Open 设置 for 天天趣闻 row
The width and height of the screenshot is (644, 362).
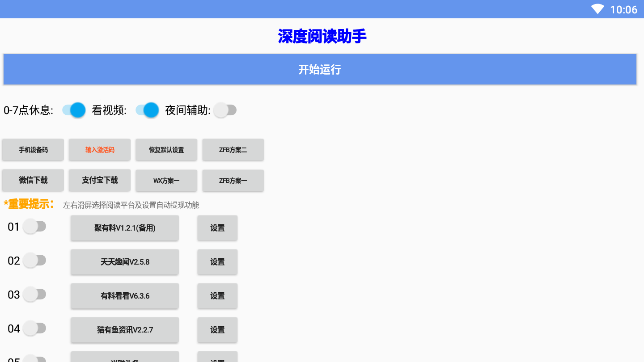217,262
